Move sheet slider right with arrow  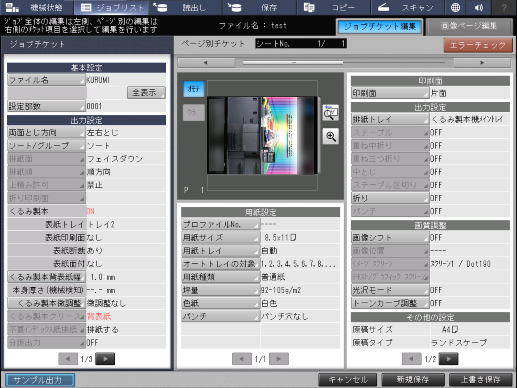pyautogui.click(x=482, y=62)
